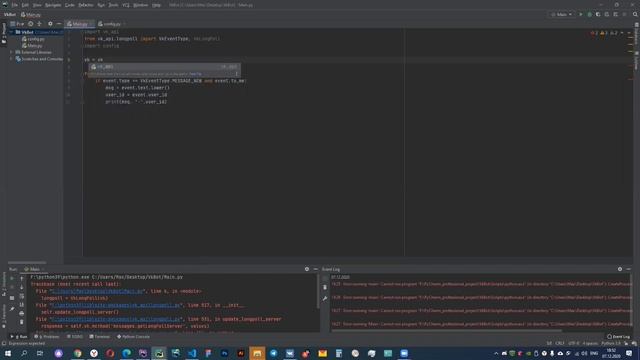This screenshot has width=640, height=360.
Task: Click pin tab icon in Run panel
Action: (x=12, y=309)
